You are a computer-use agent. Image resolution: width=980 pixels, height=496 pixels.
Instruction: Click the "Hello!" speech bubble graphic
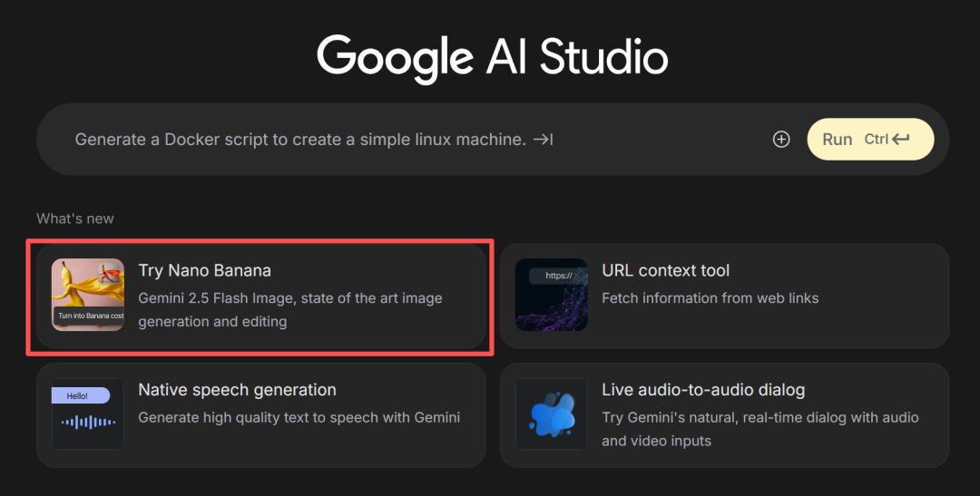(81, 395)
